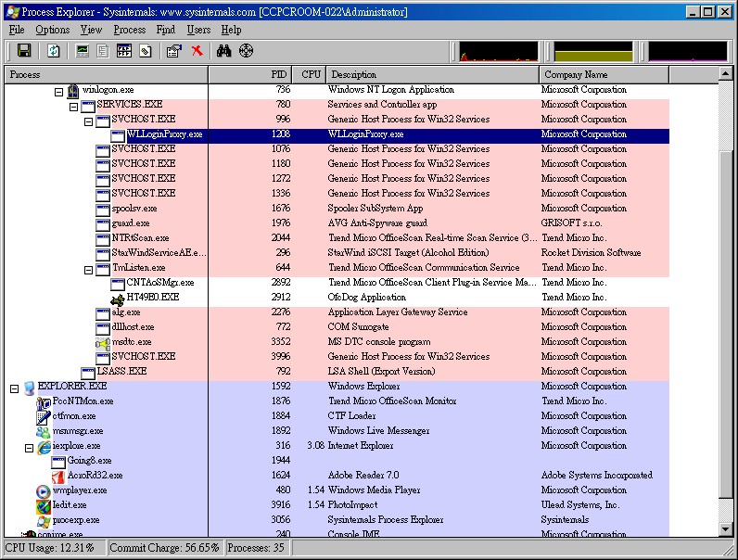This screenshot has height=560, width=738.
Task: Click the scrollbar up arrow
Action: point(725,73)
